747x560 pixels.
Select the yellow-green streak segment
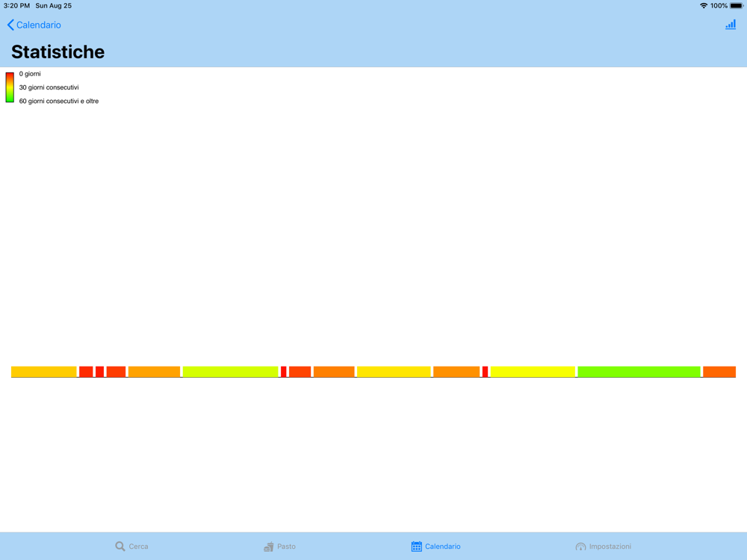coord(230,371)
